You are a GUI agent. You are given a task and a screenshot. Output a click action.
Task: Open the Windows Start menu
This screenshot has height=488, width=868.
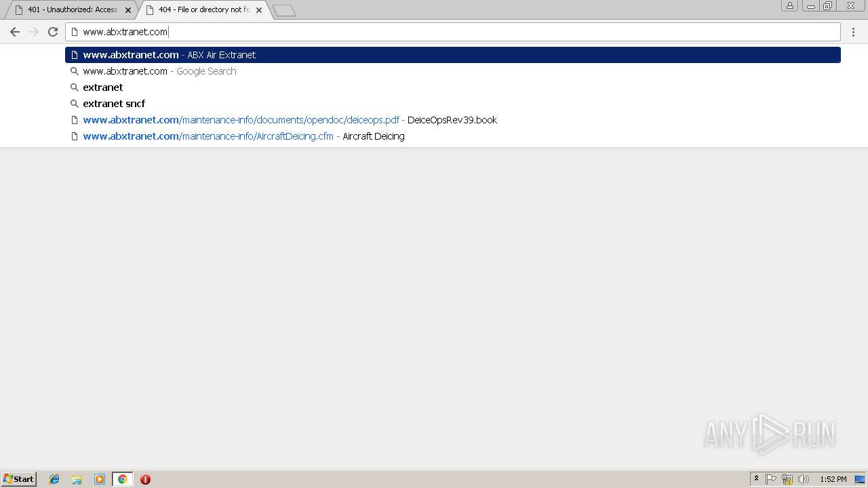tap(19, 479)
